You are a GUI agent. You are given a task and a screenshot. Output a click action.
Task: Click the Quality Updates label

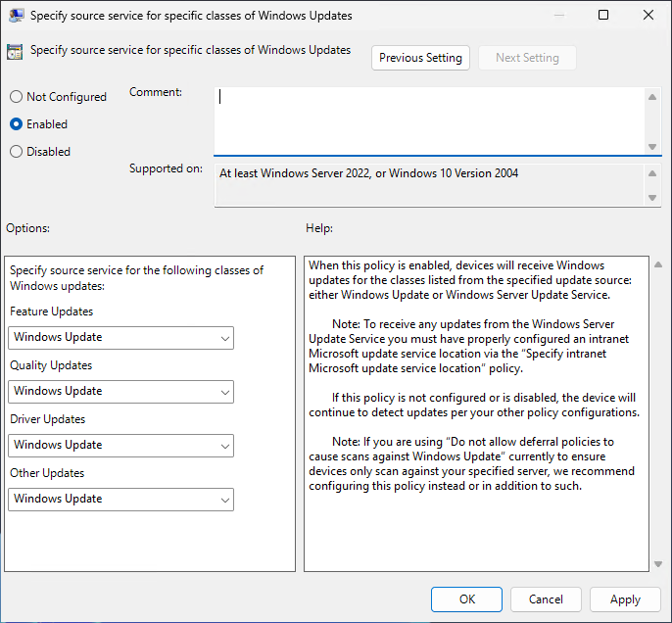tap(51, 365)
